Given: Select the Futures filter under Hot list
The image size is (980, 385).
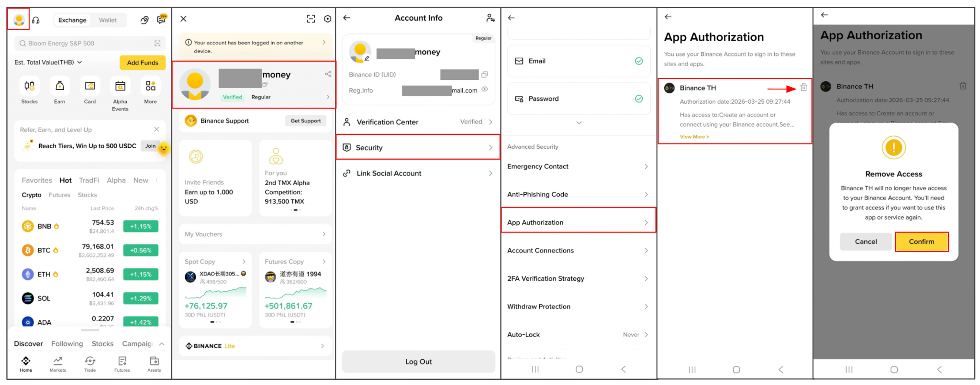Looking at the screenshot, I should [59, 195].
